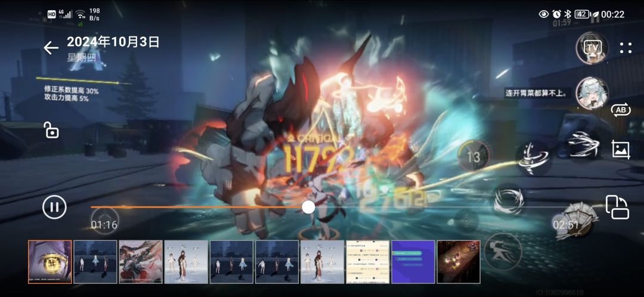Go back using the left arrow
The image size is (644, 297).
click(51, 48)
